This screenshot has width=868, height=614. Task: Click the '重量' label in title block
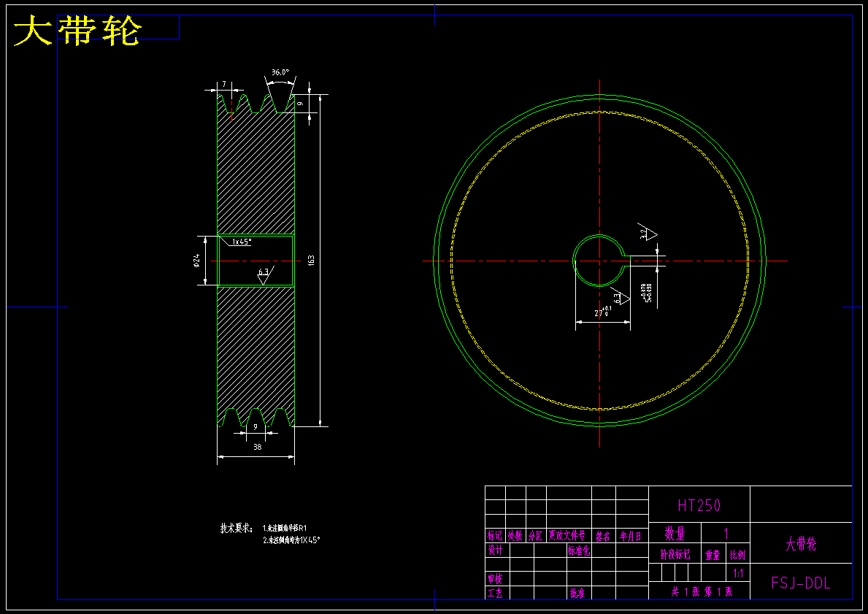(713, 555)
